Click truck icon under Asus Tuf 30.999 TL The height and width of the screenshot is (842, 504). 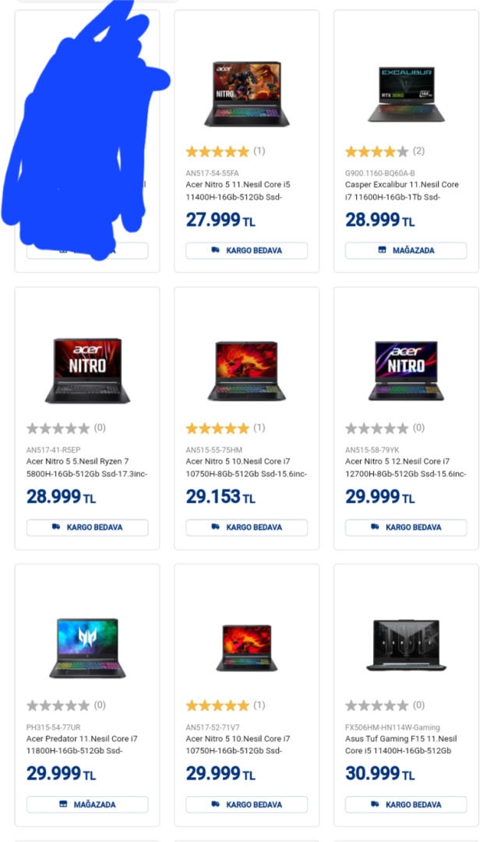click(x=375, y=804)
